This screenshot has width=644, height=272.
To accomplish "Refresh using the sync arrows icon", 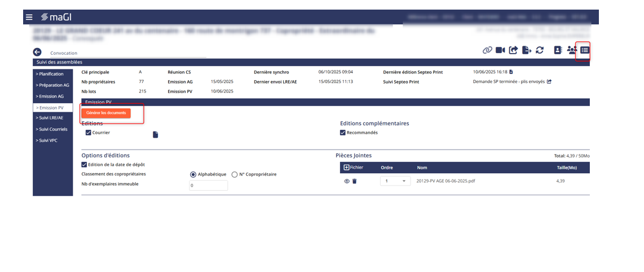I will (540, 50).
